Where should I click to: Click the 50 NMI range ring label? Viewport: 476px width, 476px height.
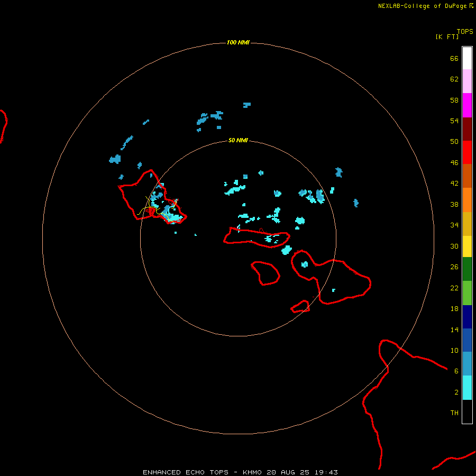coord(238,140)
